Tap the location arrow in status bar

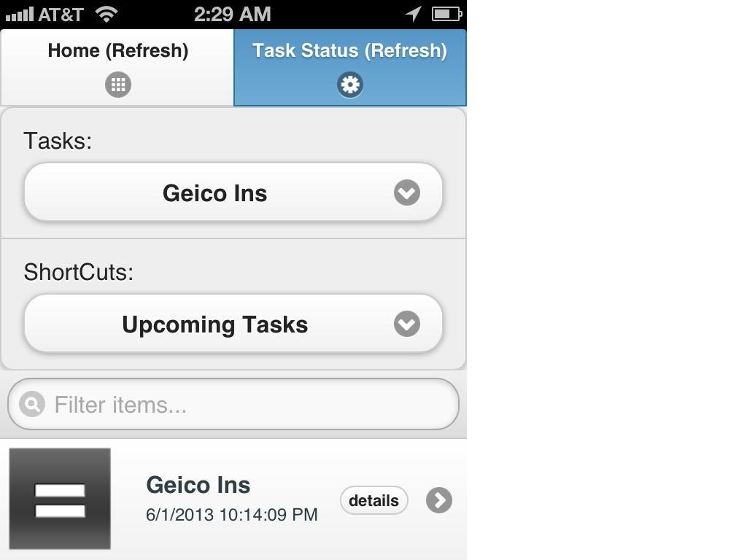414,14
